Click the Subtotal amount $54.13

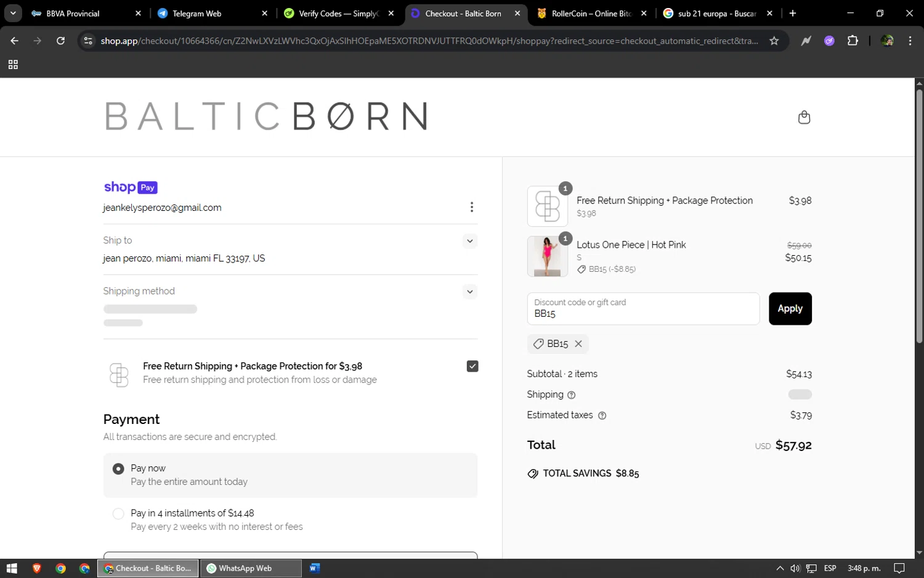coord(799,374)
